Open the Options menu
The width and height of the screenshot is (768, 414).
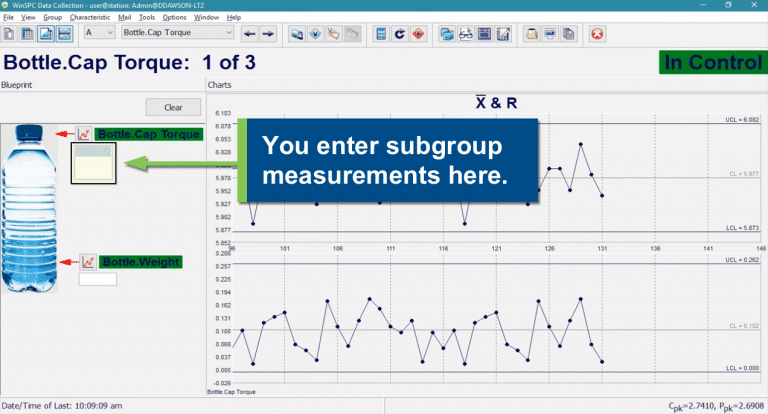[x=174, y=18]
